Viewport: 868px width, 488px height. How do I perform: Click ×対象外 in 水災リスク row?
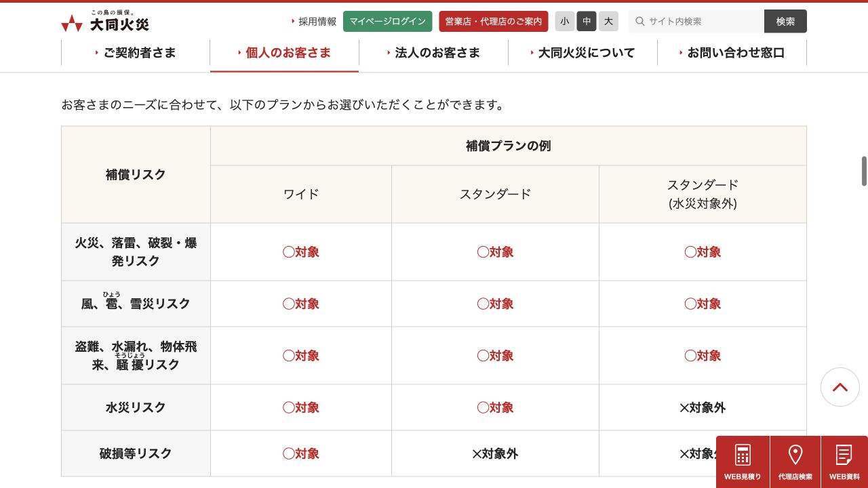tap(703, 407)
